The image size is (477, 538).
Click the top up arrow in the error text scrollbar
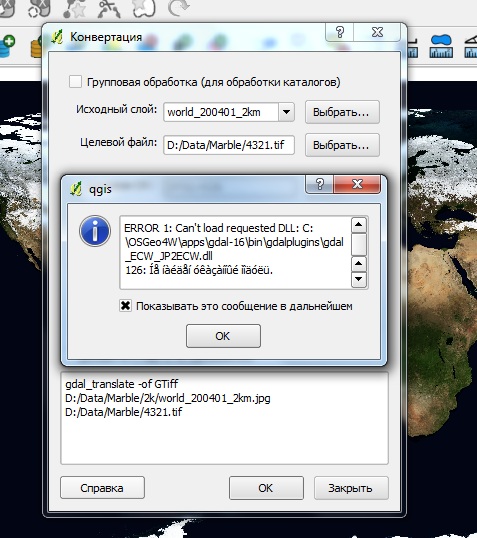point(359,225)
